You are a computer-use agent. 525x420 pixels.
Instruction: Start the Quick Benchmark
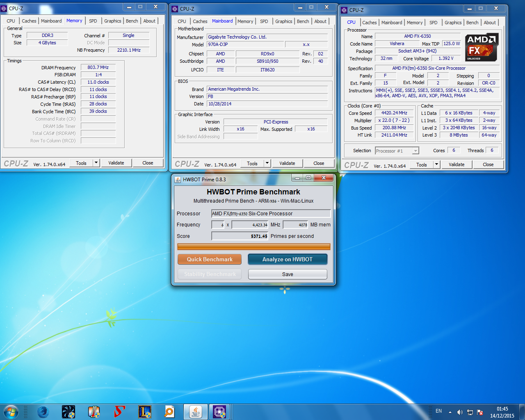tap(210, 259)
